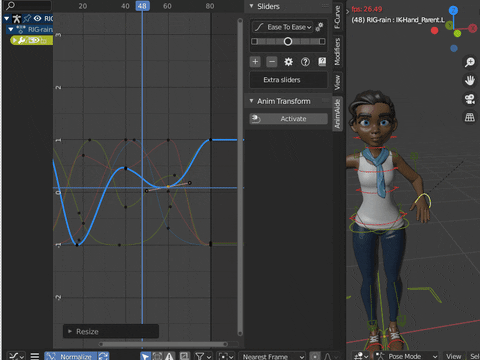Viewport: 480px width, 360px height.
Task: Click the negative Z dark blue gizmo ball
Action: (454, 49)
